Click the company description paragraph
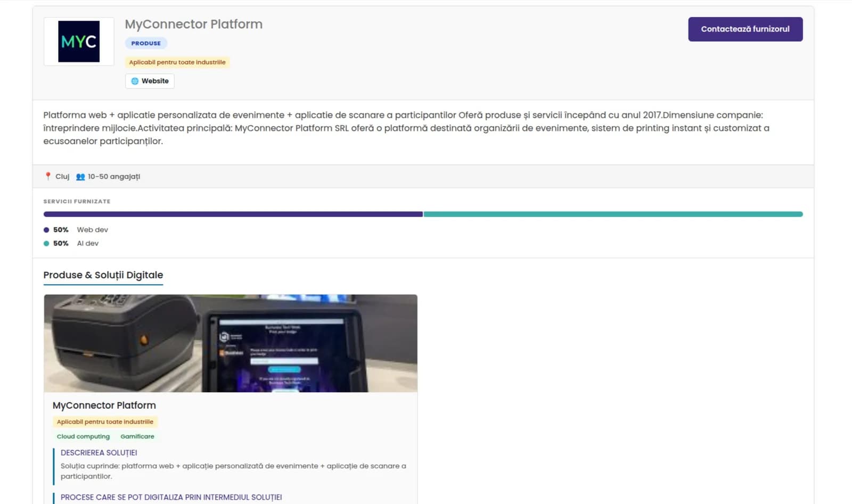This screenshot has height=504, width=852. 406,128
